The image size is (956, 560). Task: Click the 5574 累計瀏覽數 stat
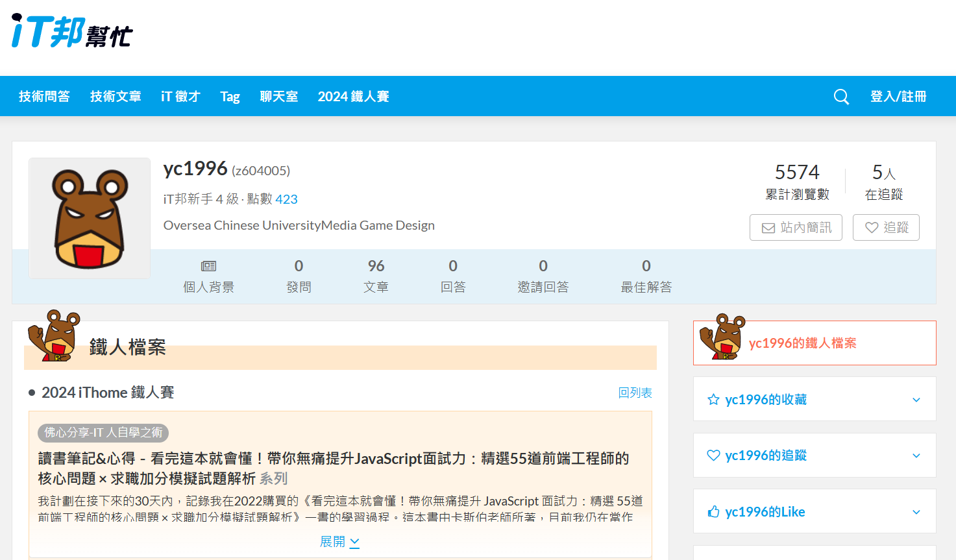[797, 182]
